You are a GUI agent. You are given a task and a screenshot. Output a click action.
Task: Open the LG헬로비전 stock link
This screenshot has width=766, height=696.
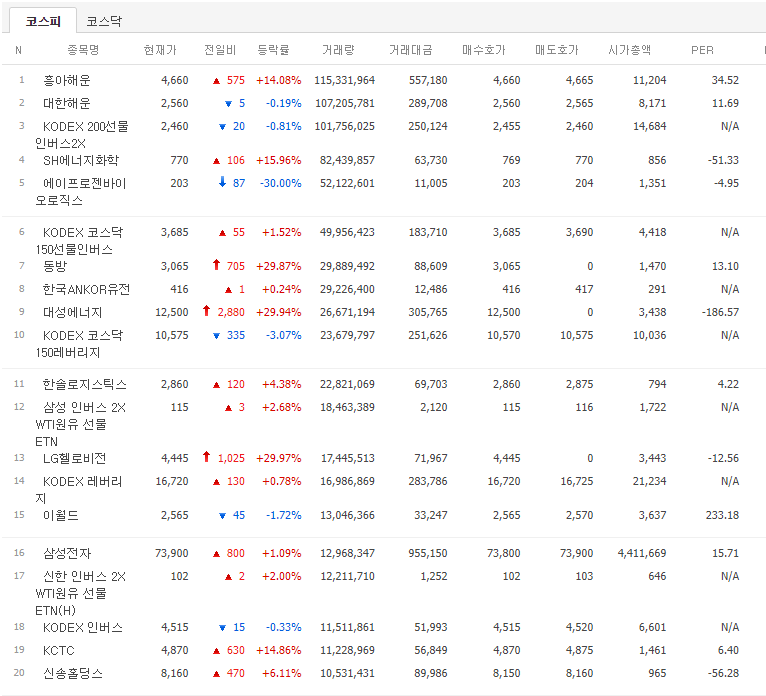point(74,458)
